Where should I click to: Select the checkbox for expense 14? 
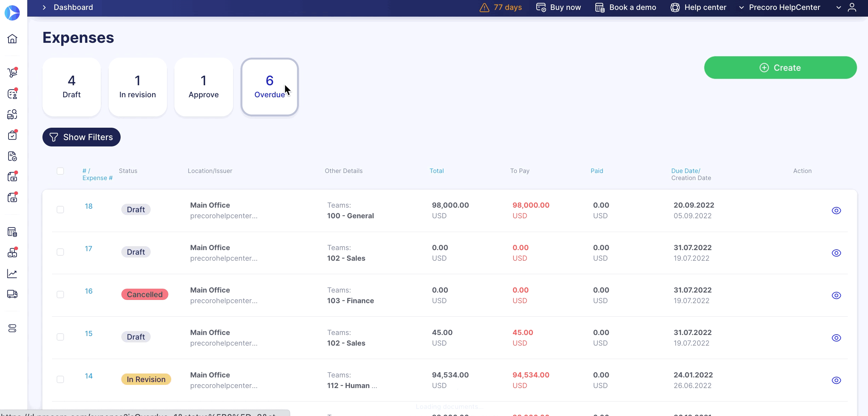click(60, 379)
